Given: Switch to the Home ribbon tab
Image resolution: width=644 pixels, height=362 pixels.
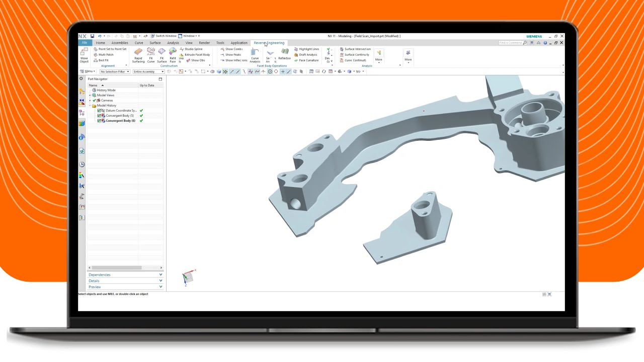Looking at the screenshot, I should [101, 43].
